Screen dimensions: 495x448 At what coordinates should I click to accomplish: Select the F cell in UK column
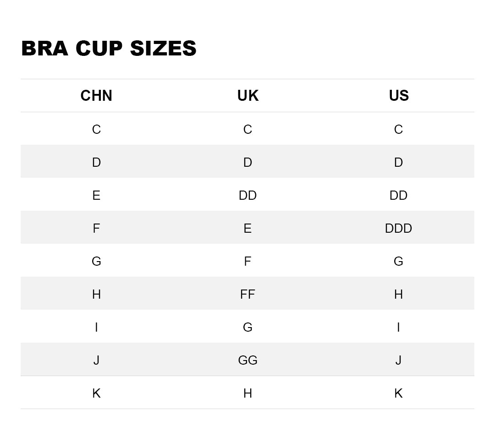tap(247, 261)
